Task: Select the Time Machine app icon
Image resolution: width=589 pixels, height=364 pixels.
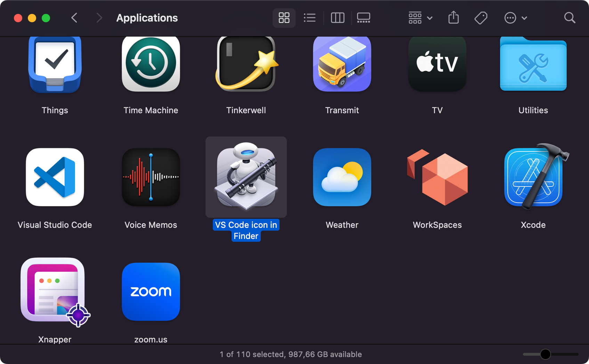Action: 151,64
